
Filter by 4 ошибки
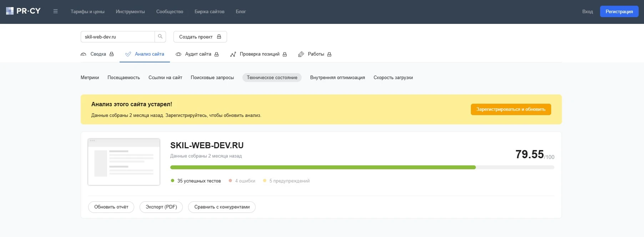(242, 181)
